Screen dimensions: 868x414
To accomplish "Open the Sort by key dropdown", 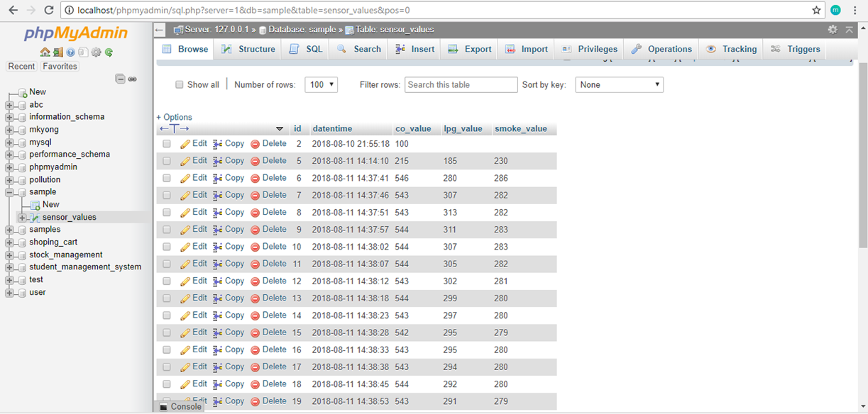I will pyautogui.click(x=619, y=85).
